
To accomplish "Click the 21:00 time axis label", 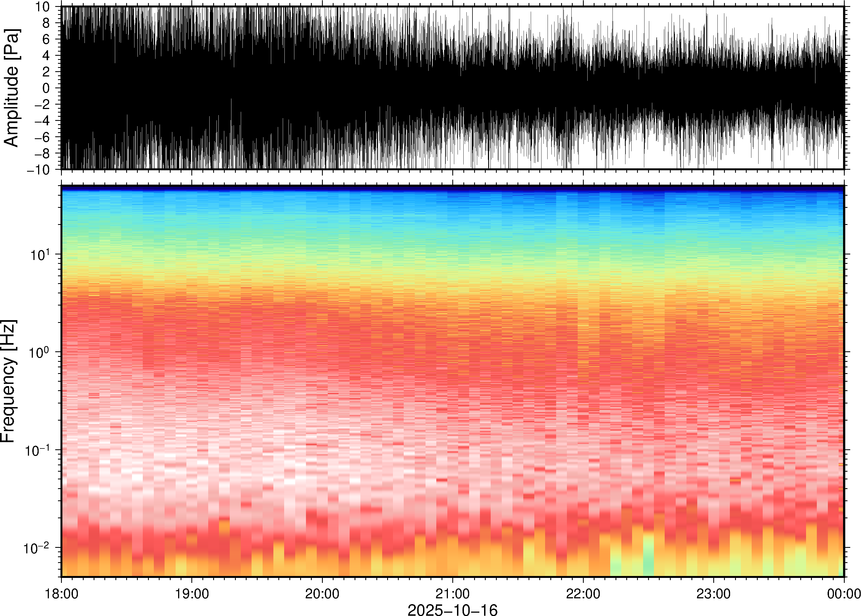I will 452,594.
